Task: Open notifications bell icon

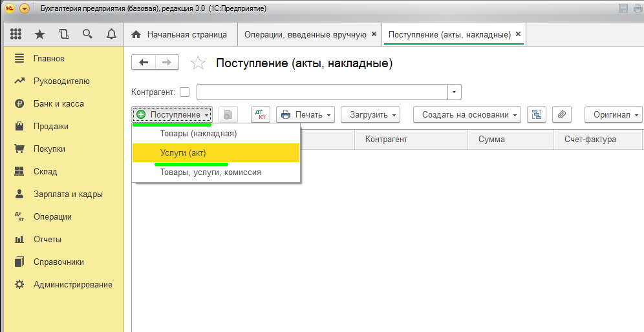Action: [111, 34]
